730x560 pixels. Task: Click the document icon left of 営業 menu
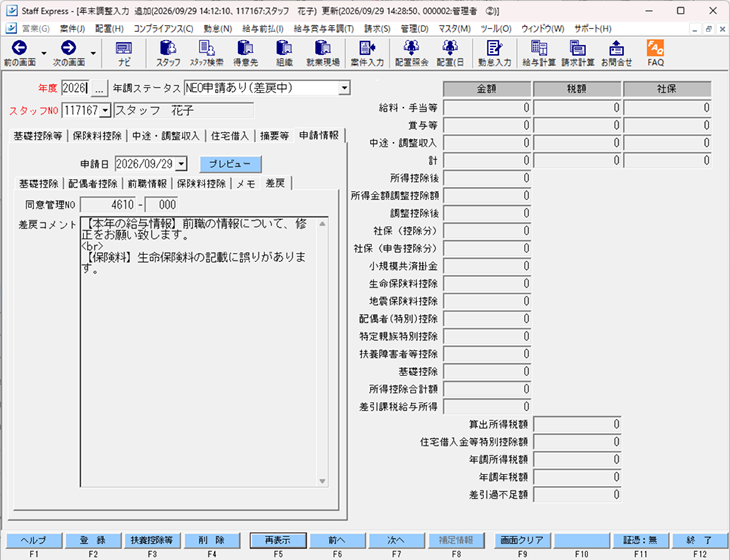point(11,28)
